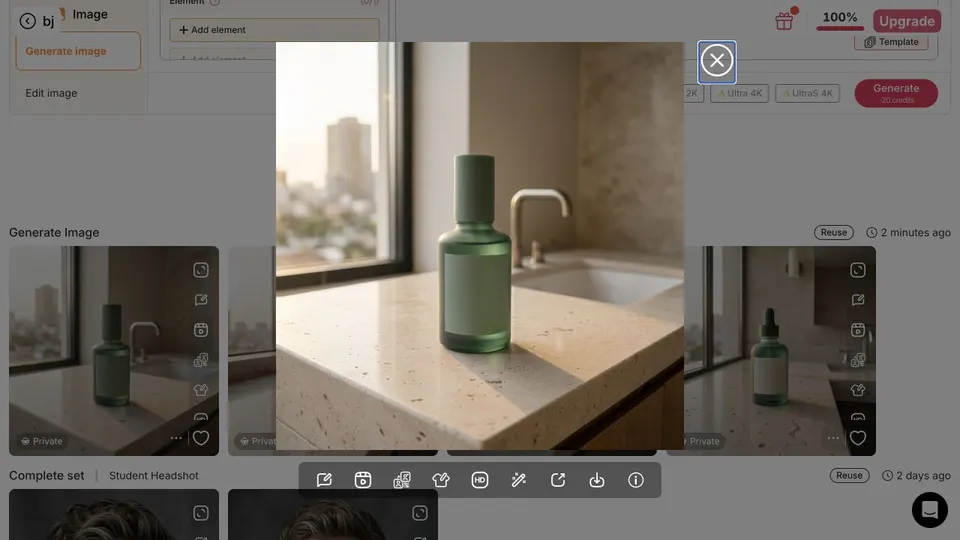Click the video generation icon in preview toolbar
The height and width of the screenshot is (540, 960).
(363, 480)
